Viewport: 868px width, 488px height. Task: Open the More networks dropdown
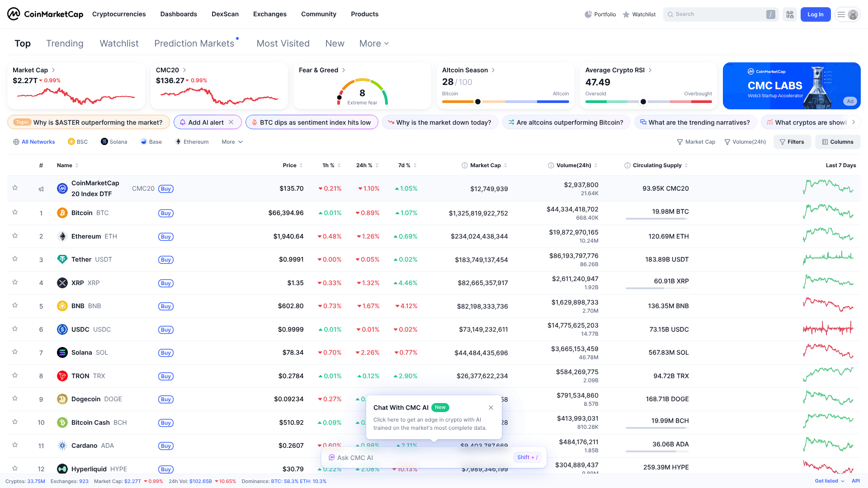point(231,141)
